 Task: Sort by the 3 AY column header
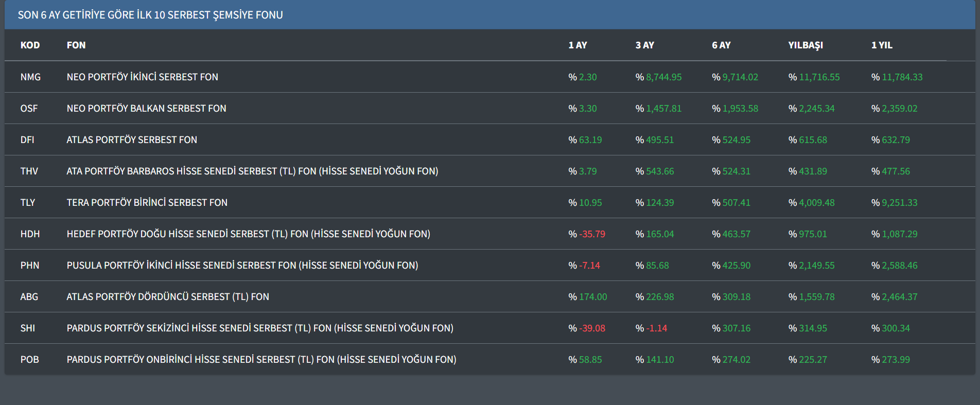click(x=644, y=45)
